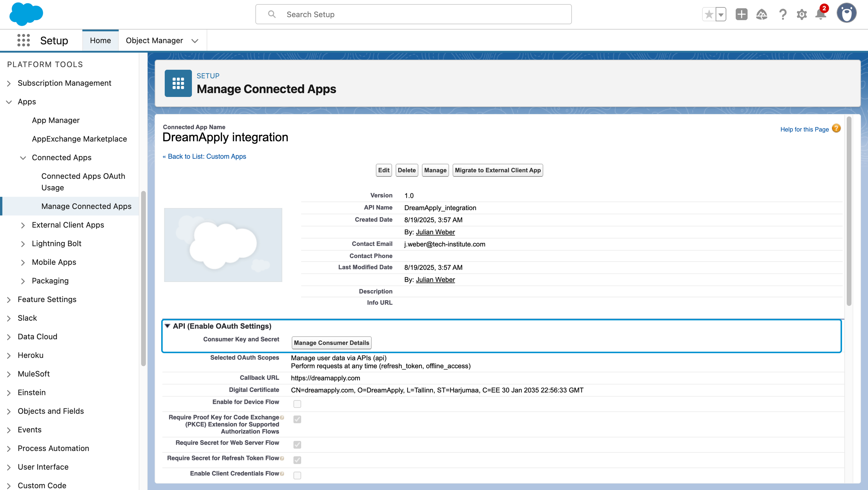Viewport: 868px width, 490px height.
Task: Toggle the Require PKCE Extension checkbox
Action: 297,419
